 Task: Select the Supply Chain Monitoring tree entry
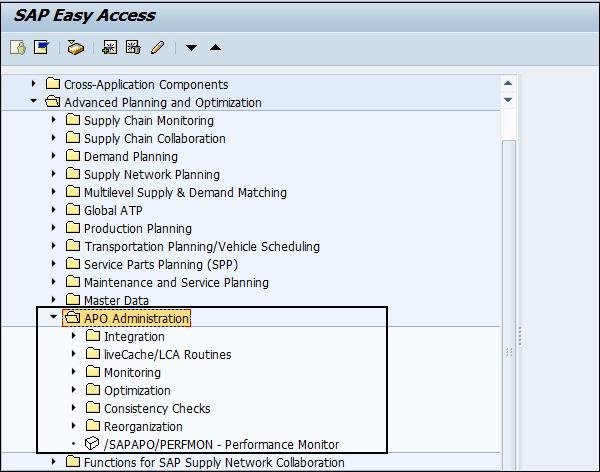149,121
